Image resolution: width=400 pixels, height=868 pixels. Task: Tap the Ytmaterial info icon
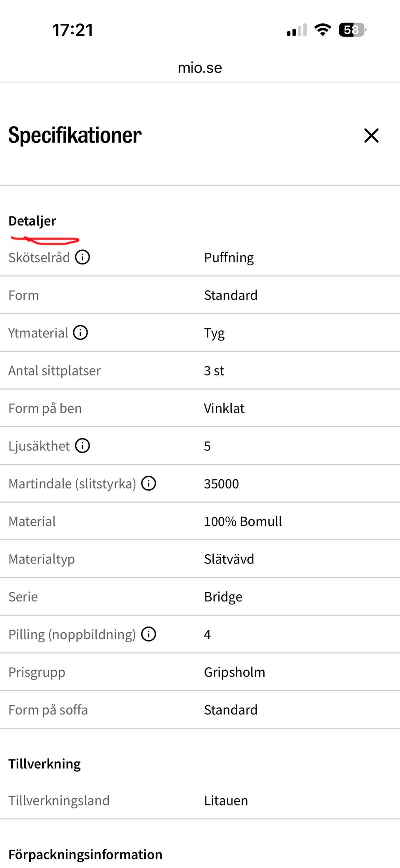pyautogui.click(x=80, y=332)
